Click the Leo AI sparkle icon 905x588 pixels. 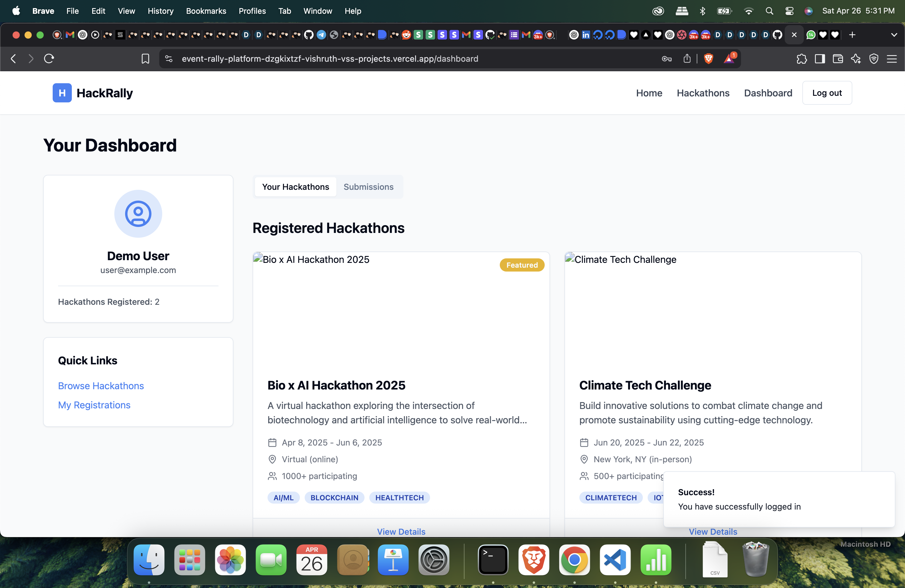pyautogui.click(x=856, y=59)
